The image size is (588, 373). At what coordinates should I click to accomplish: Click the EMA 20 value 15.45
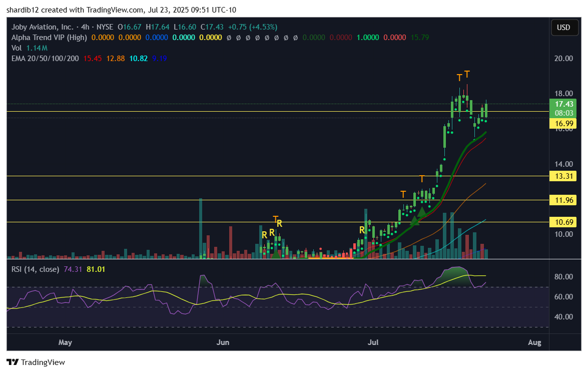92,59
